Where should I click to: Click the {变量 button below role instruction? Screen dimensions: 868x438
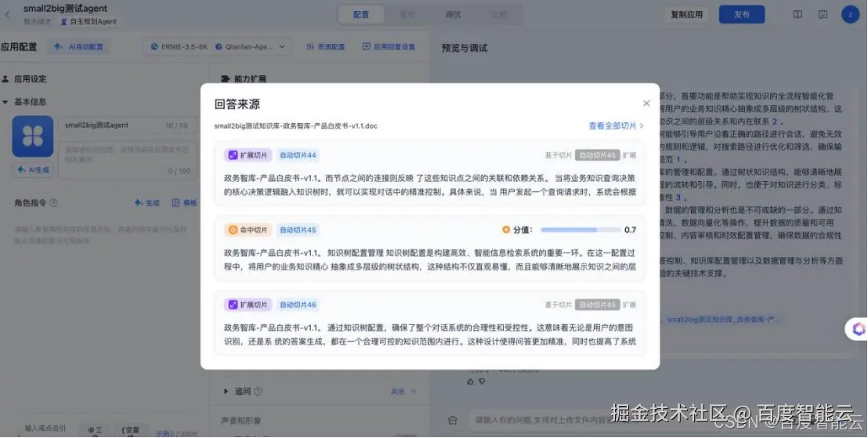pos(131,430)
